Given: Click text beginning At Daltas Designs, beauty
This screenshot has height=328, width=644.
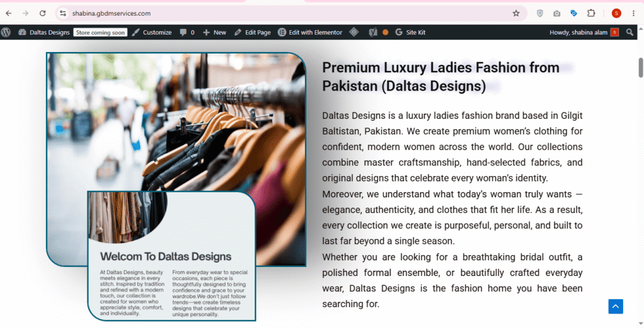Looking at the screenshot, I should [132, 293].
